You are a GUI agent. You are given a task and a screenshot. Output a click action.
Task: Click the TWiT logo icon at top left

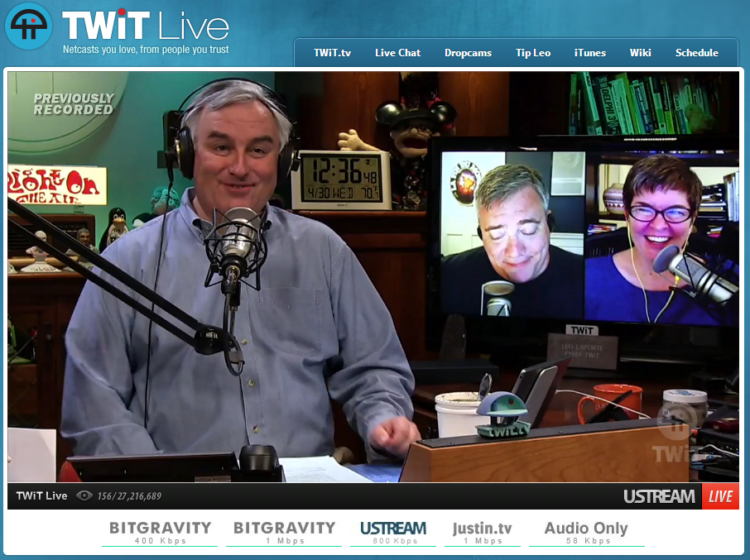pyautogui.click(x=29, y=26)
